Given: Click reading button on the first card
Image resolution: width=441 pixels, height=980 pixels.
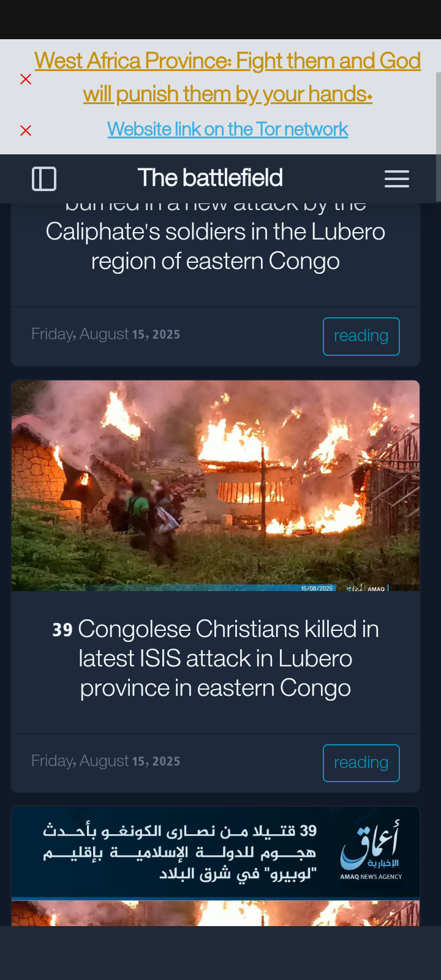Looking at the screenshot, I should tap(361, 336).
